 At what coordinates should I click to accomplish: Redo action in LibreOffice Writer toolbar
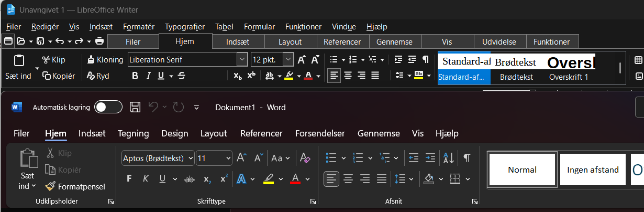[79, 41]
